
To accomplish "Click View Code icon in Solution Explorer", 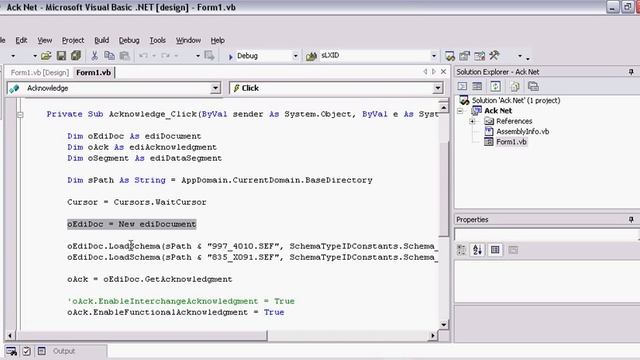I will click(x=462, y=87).
